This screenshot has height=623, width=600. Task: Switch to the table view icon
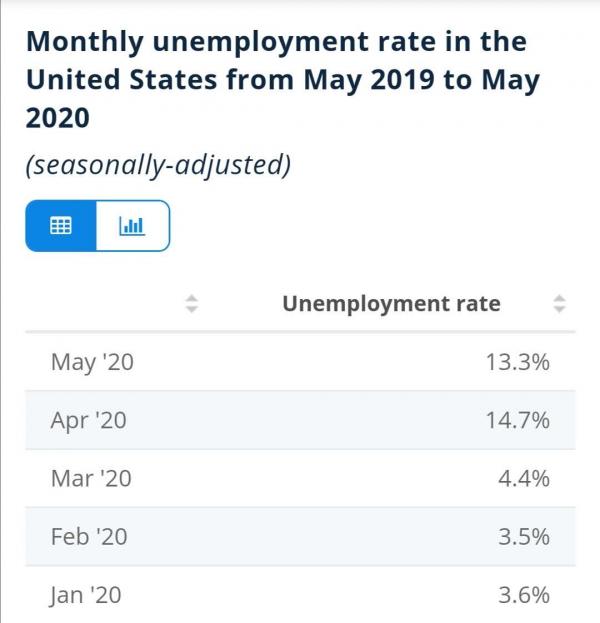click(x=61, y=226)
